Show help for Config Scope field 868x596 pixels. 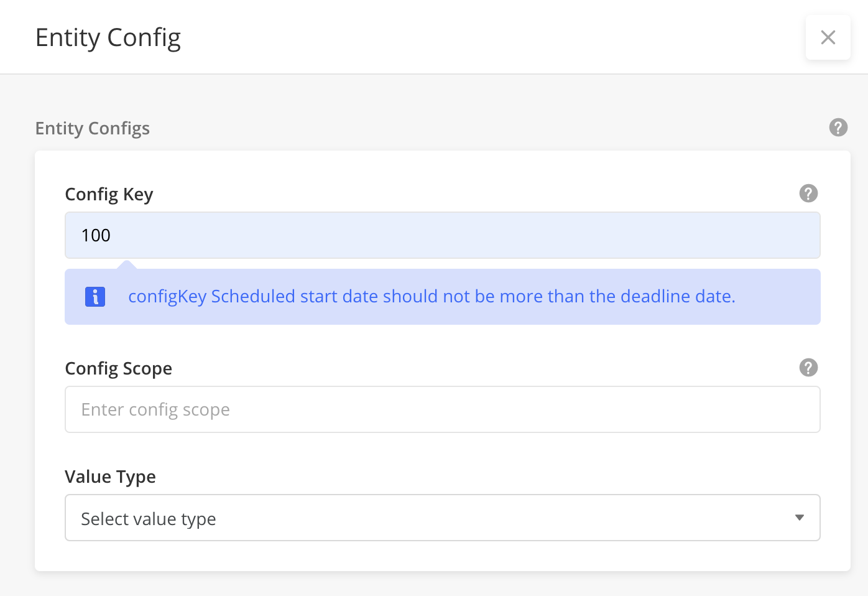(808, 368)
